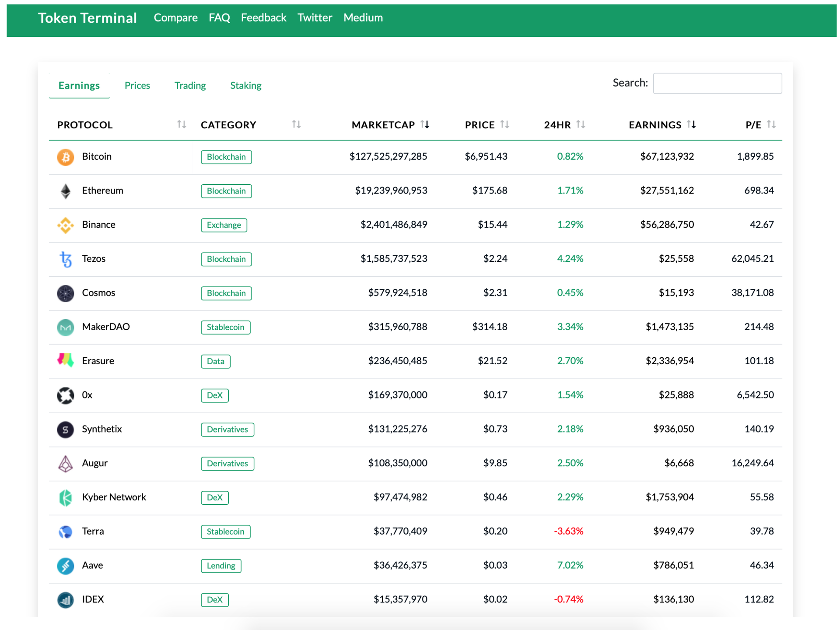Click the Binance logo icon

click(65, 225)
